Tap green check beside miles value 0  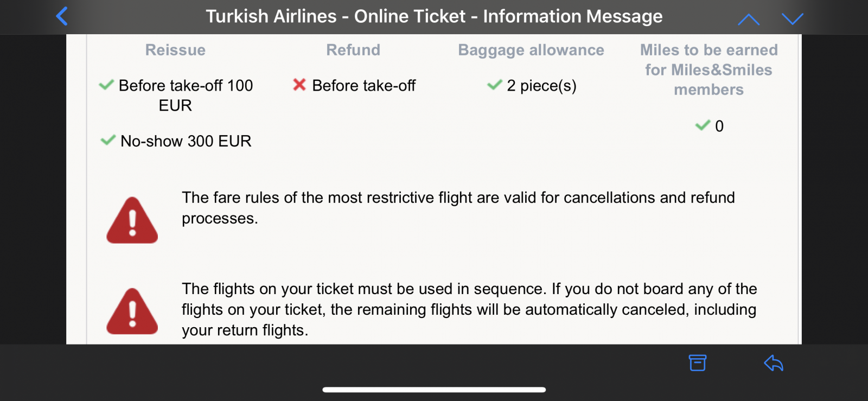coord(703,125)
